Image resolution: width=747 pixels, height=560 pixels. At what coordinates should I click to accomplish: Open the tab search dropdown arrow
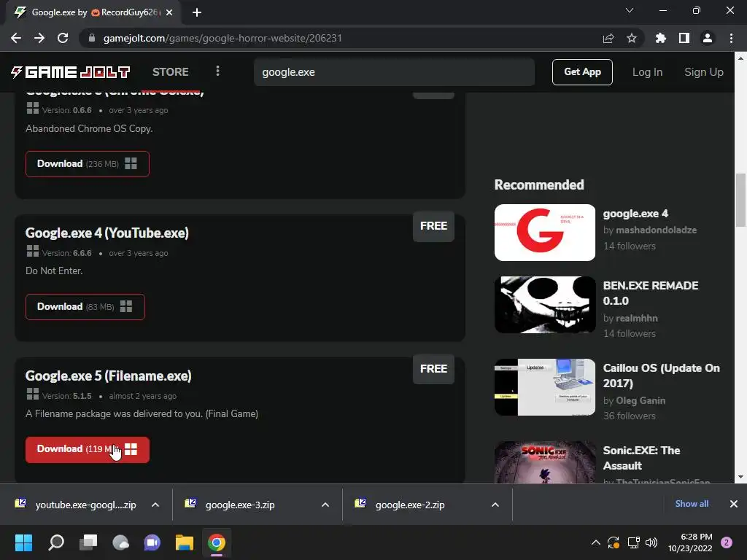click(630, 10)
